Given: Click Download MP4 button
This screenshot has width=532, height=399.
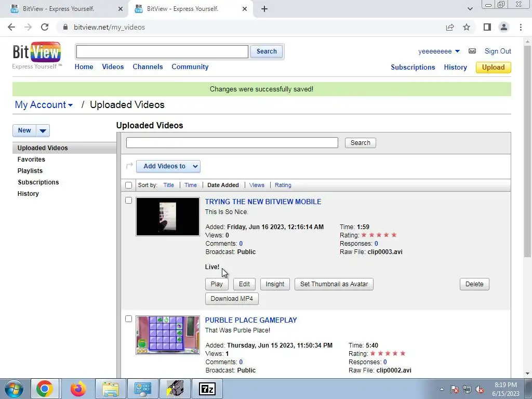Looking at the screenshot, I should coord(232,299).
